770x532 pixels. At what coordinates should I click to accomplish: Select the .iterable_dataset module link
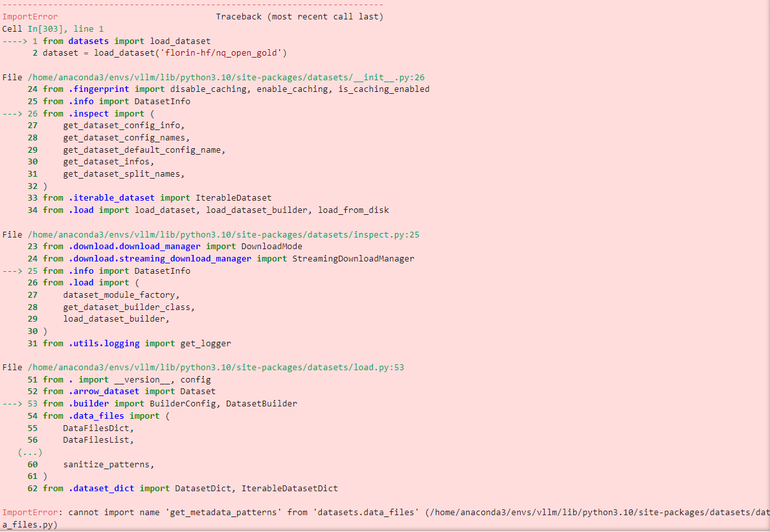coord(111,197)
